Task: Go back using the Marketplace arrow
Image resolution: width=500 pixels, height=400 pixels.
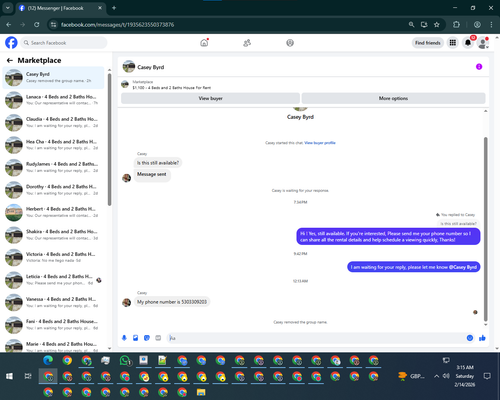Action: pyautogui.click(x=10, y=60)
